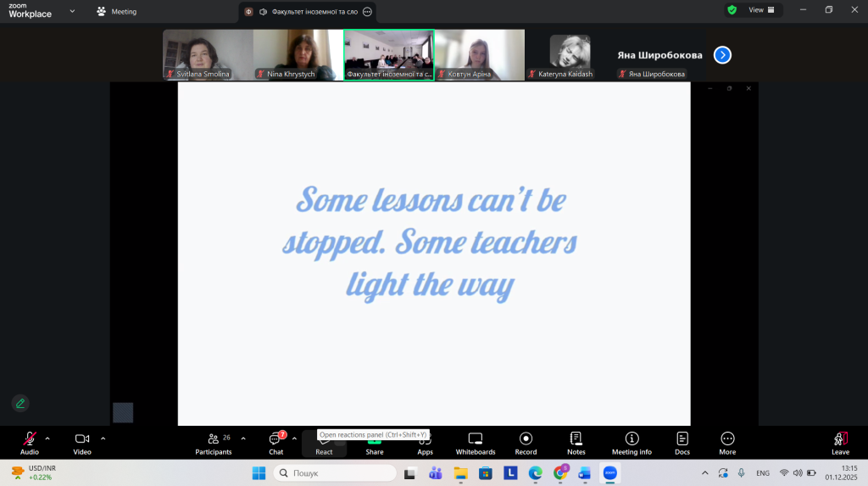This screenshot has height=486, width=868.
Task: Select Nina Khrystych video thumbnail
Action: 298,55
